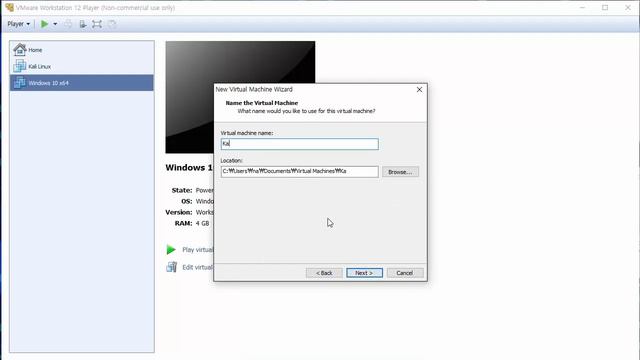Click the Send Ctrl+Alt+Del toolbar icon
Screen dimensions: 640x360
[x=68, y=24]
